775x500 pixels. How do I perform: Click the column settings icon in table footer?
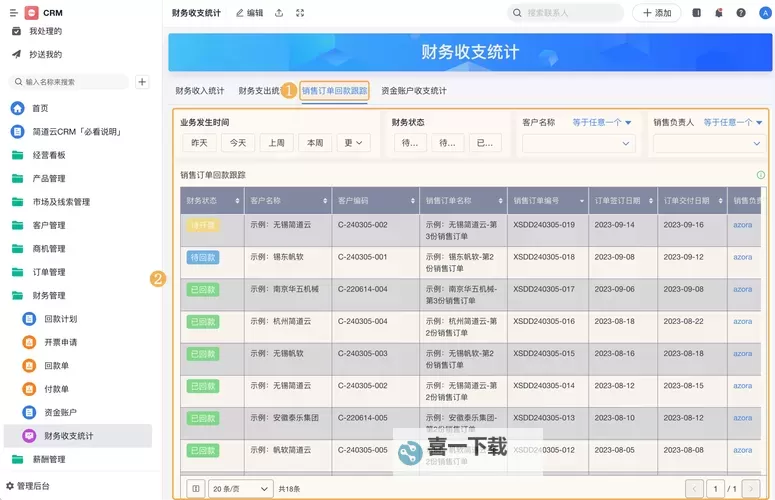point(196,489)
